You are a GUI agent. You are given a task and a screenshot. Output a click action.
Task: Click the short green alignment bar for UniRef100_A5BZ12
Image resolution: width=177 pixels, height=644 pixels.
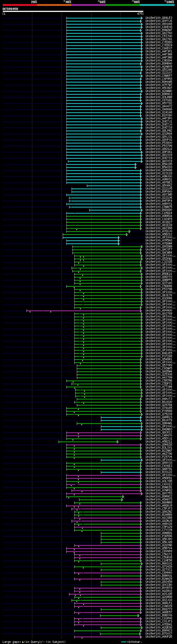point(95,234)
